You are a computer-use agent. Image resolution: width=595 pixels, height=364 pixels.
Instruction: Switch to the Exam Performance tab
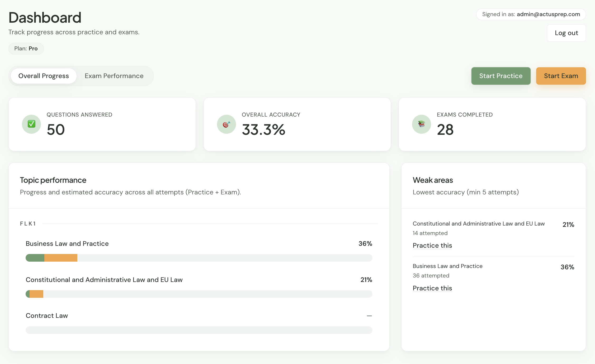(x=114, y=76)
